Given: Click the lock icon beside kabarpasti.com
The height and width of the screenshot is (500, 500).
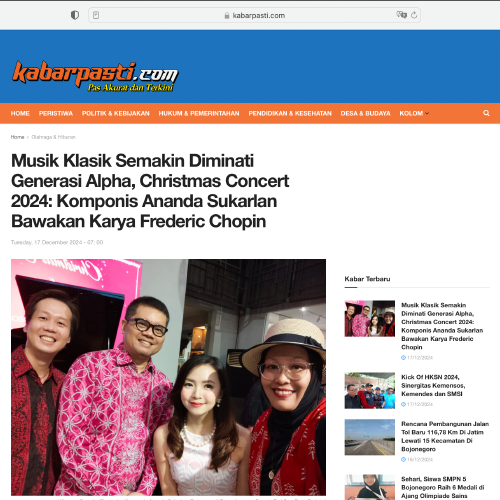Looking at the screenshot, I should pos(227,16).
